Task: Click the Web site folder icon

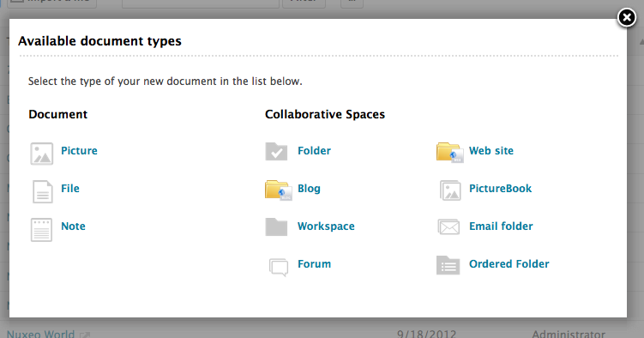Action: coord(449,153)
